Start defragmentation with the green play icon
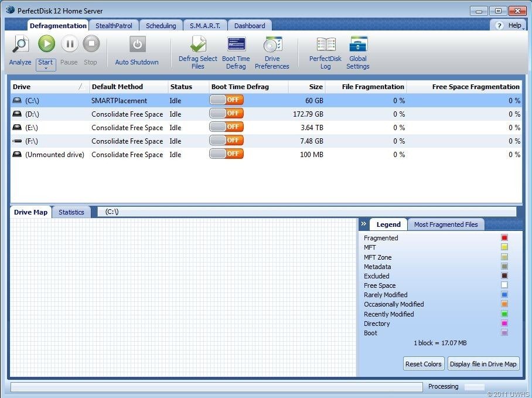 pyautogui.click(x=46, y=43)
